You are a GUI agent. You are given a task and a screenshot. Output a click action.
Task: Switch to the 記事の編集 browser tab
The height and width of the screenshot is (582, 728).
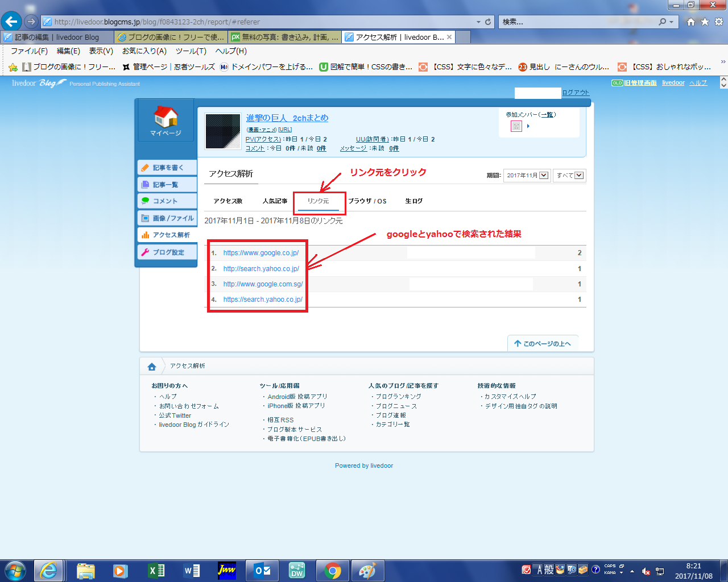(57, 37)
